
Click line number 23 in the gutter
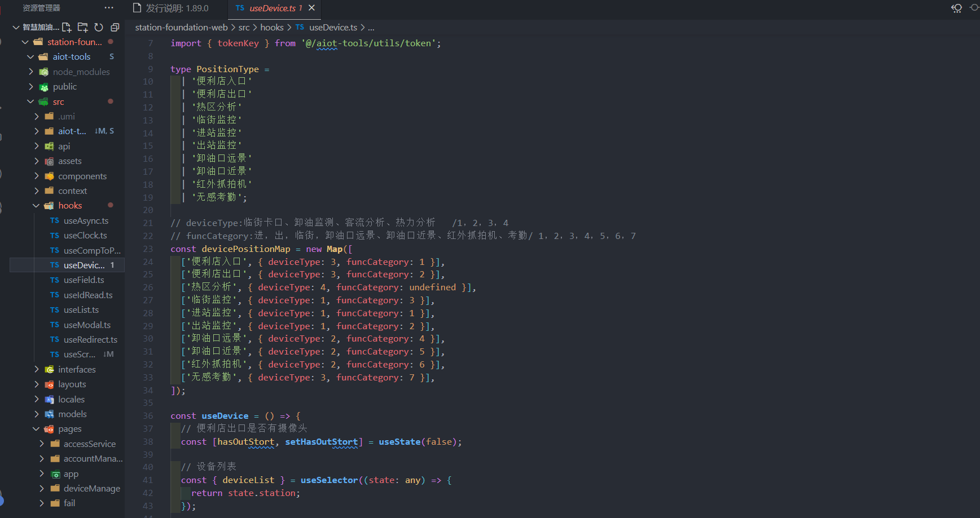pos(148,249)
